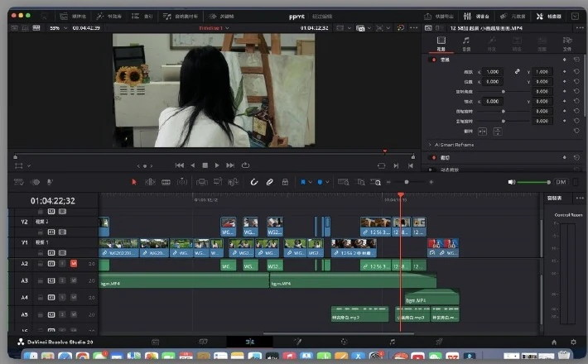Click the voiceover microphone icon

click(x=50, y=182)
